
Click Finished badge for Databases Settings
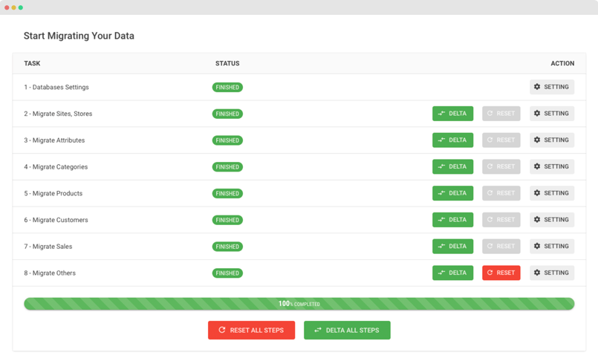coord(227,88)
